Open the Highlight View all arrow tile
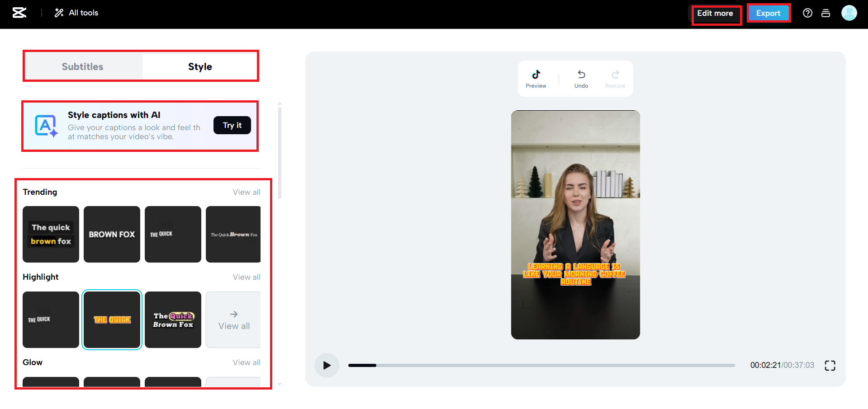The width and height of the screenshot is (868, 409). tap(233, 320)
